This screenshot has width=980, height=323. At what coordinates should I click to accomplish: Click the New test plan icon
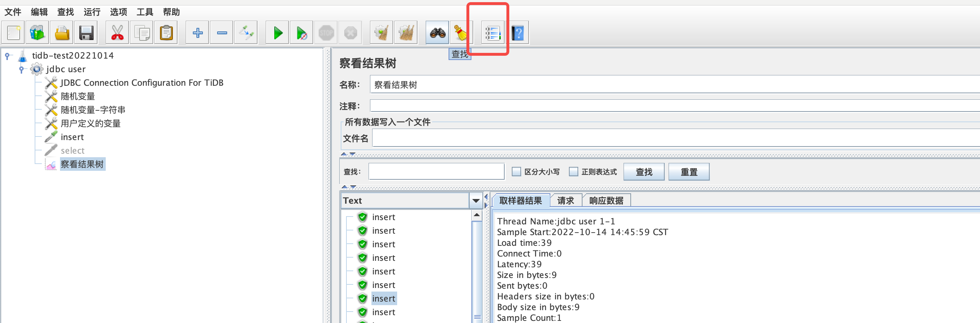13,33
